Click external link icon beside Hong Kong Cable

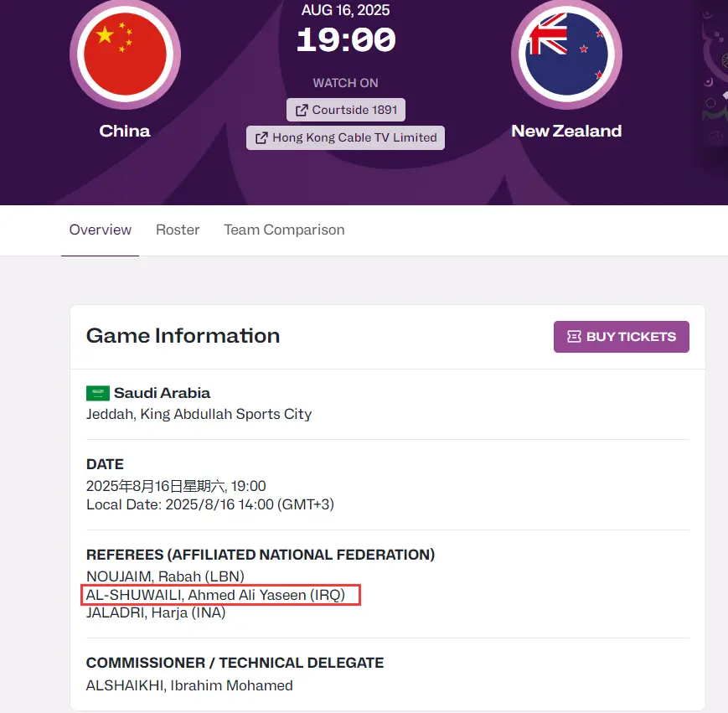[261, 137]
